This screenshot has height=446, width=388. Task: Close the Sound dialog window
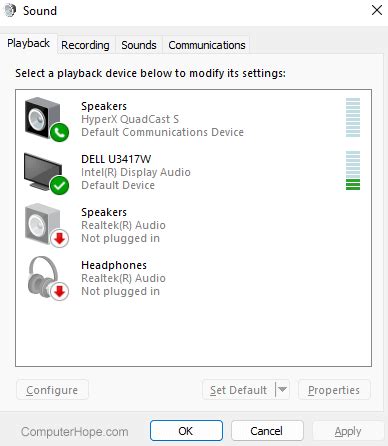pos(377,10)
